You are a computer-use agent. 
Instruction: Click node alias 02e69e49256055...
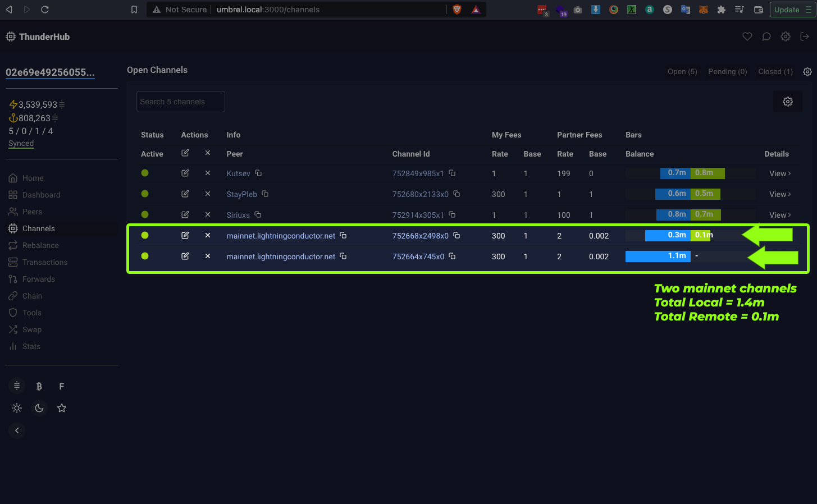coord(50,72)
